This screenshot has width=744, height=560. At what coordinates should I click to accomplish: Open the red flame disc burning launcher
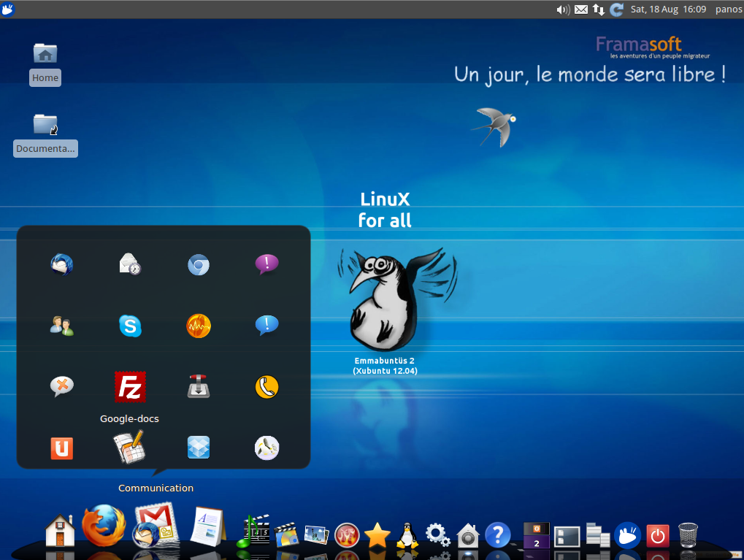347,535
